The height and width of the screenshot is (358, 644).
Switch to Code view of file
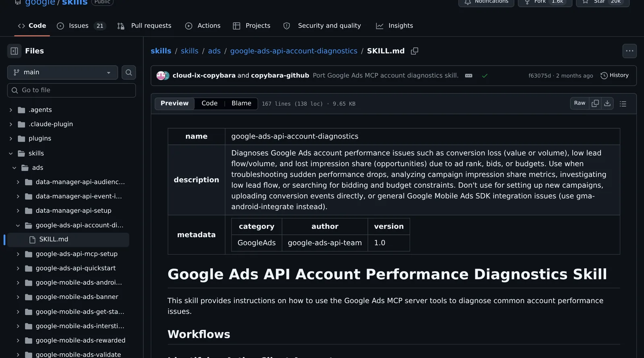coord(209,103)
